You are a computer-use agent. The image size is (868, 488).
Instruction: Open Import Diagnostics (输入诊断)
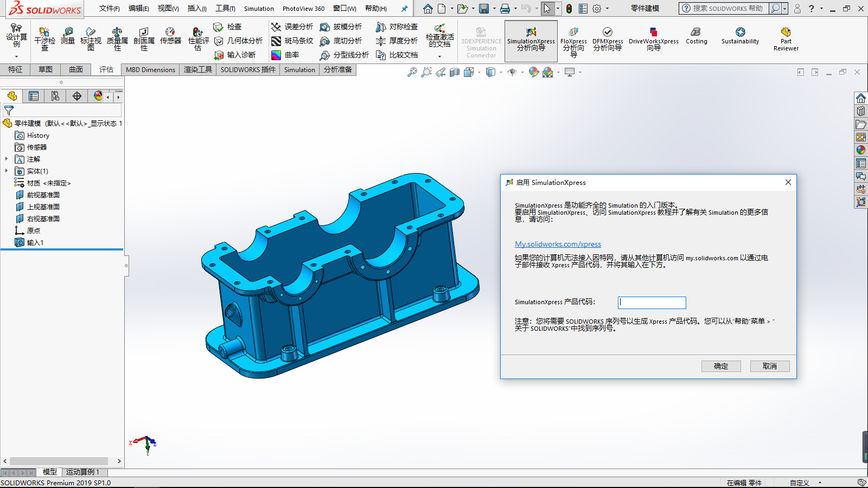235,55
